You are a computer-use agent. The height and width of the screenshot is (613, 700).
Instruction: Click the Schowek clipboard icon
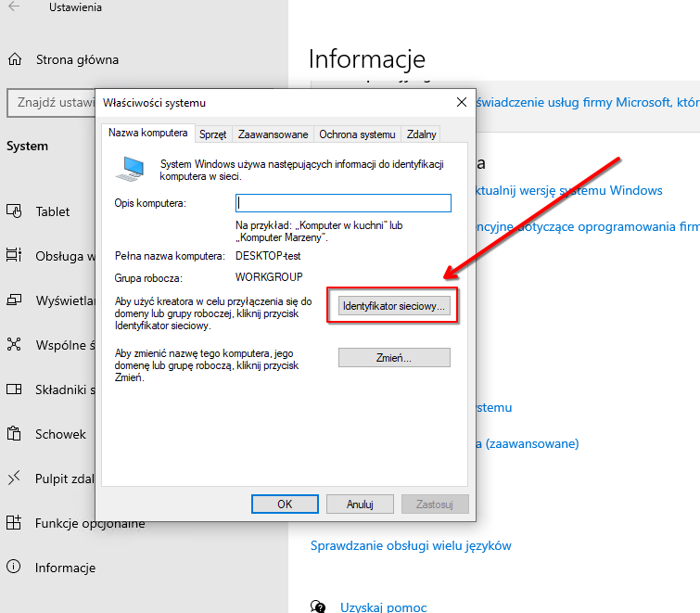(14, 434)
